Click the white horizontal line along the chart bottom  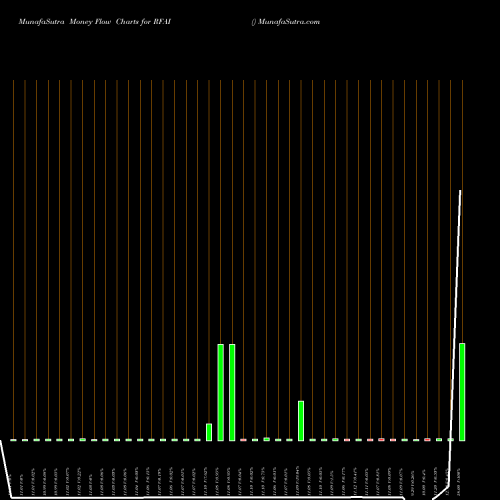[208, 498]
